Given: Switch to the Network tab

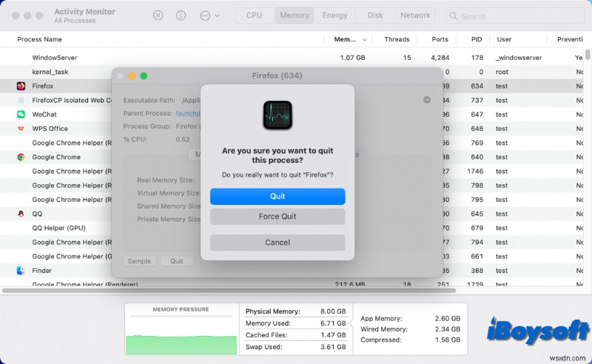Looking at the screenshot, I should 415,16.
